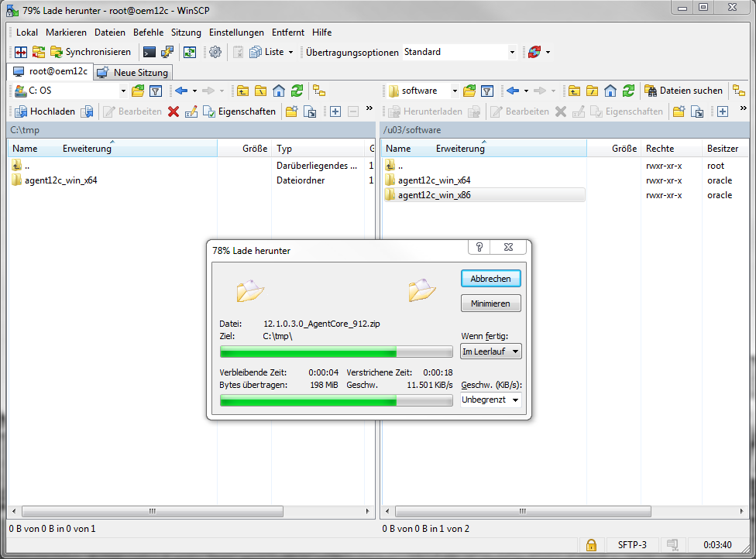Sort local panel by Größe column
Screen dimensions: 756x559
click(x=244, y=149)
